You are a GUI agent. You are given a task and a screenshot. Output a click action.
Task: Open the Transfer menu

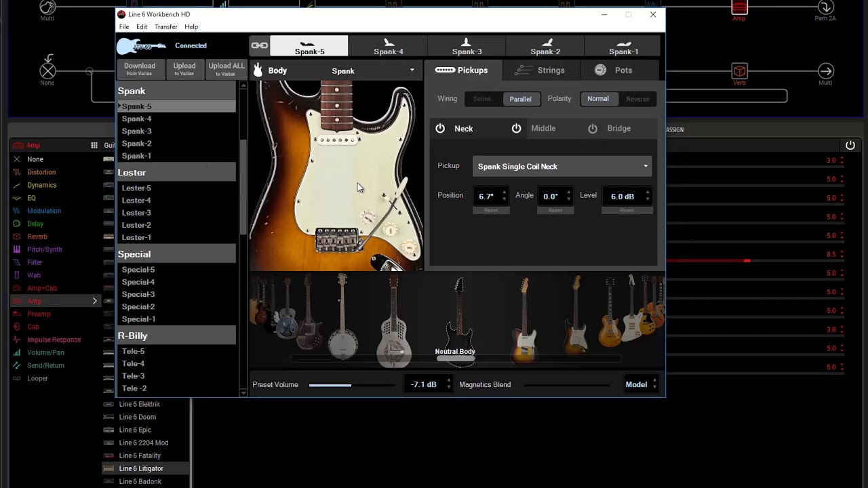[x=166, y=27]
